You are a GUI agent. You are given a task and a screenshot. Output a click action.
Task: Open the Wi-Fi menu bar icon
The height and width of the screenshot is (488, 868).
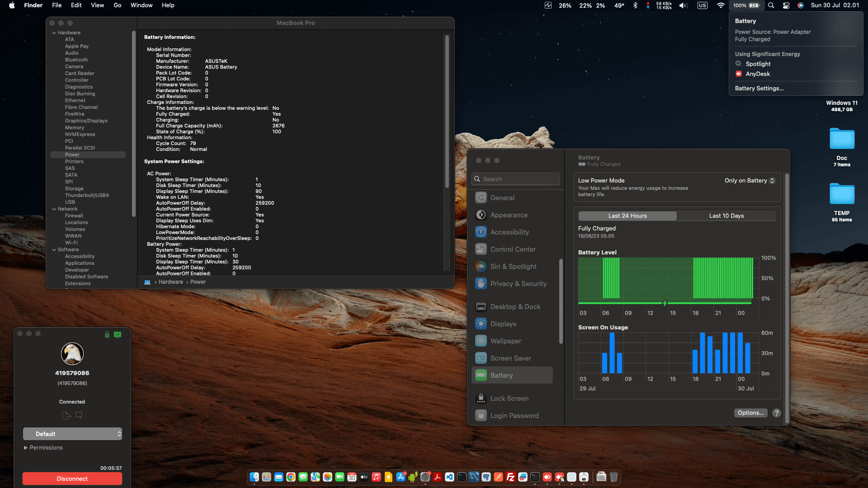[x=721, y=5]
